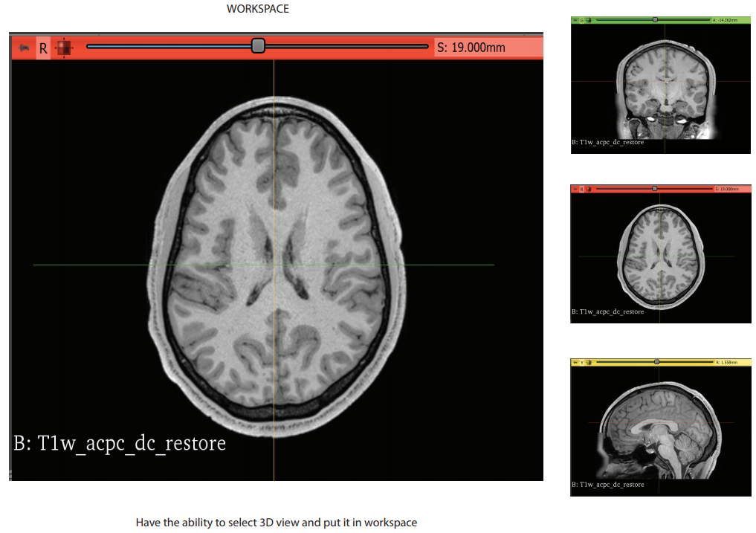Click the R label on the small axial view
This screenshot has width=756, height=533.
pyautogui.click(x=582, y=190)
